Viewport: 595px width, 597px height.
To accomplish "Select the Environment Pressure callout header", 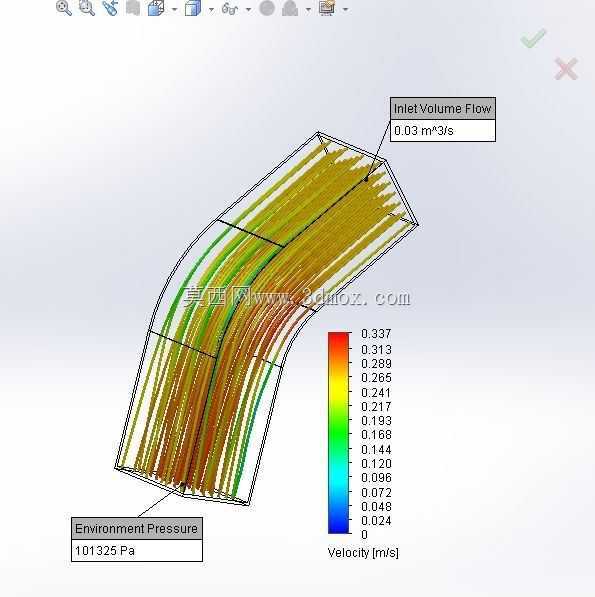I will pyautogui.click(x=137, y=528).
